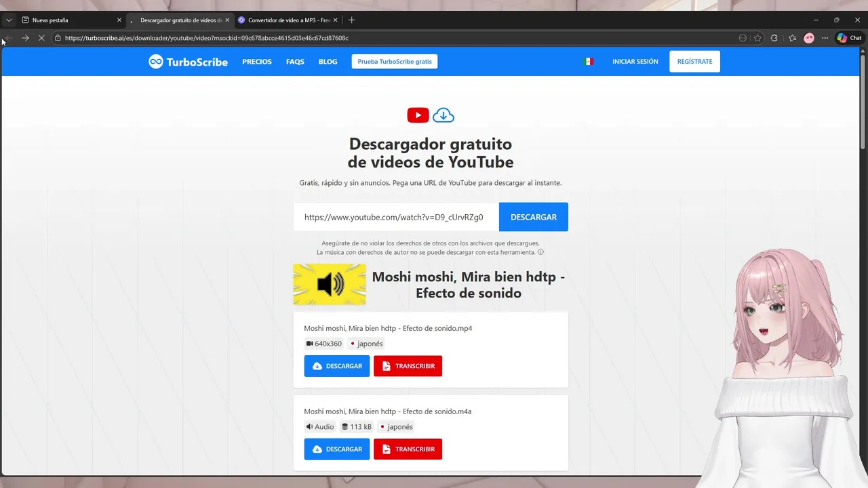Download the m4a audio file

337,449
